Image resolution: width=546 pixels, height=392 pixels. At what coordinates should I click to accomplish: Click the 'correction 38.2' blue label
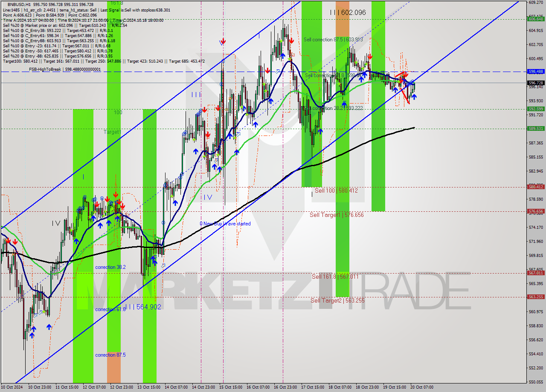110,267
